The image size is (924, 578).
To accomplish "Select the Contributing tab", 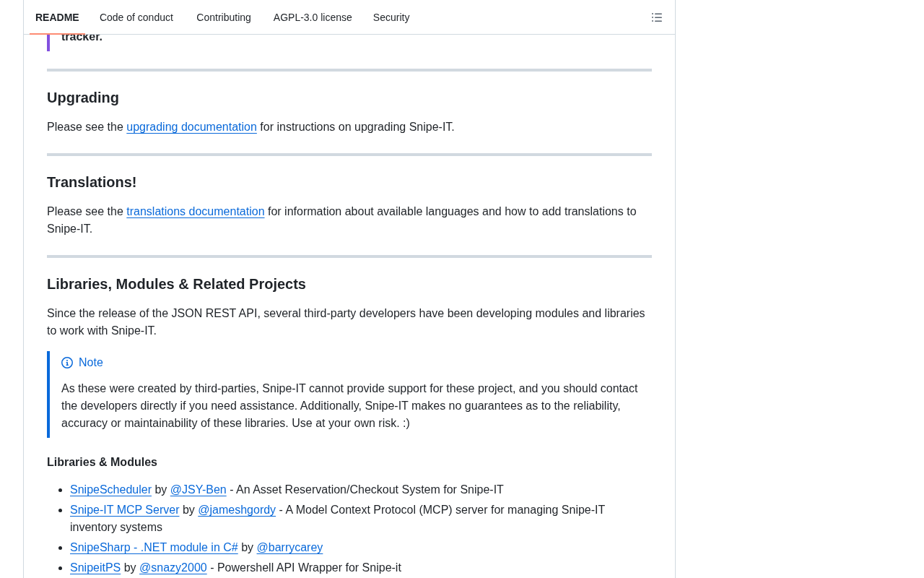I will (x=224, y=17).
